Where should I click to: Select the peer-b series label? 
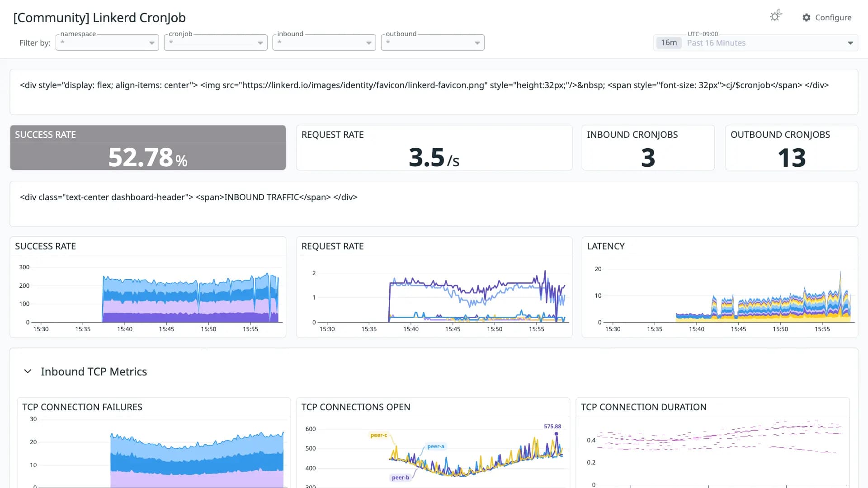[401, 478]
